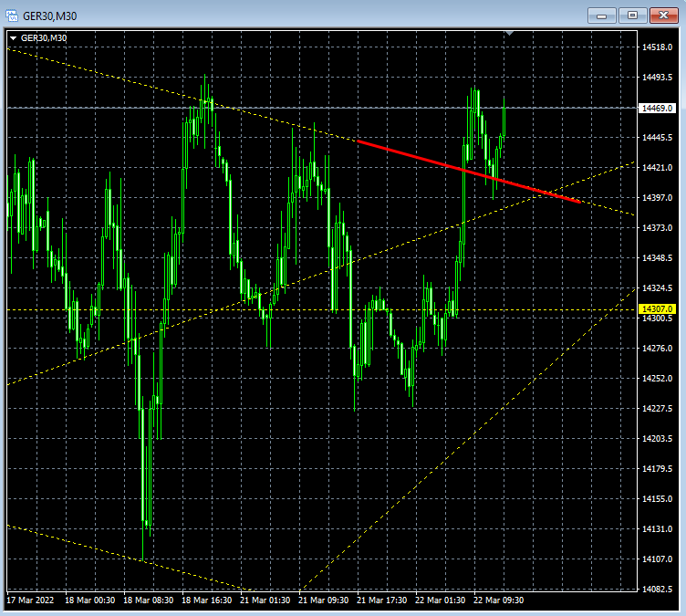Click the 14155.0 price scale value

tap(657, 498)
